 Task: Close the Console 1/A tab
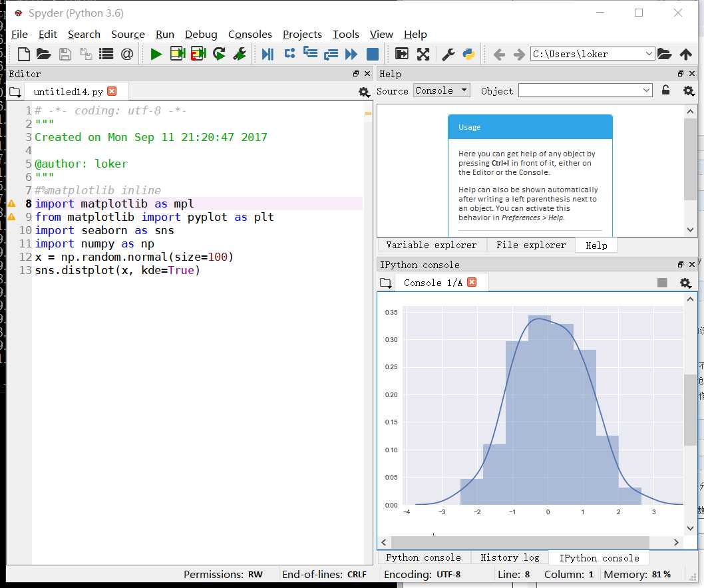click(x=471, y=282)
